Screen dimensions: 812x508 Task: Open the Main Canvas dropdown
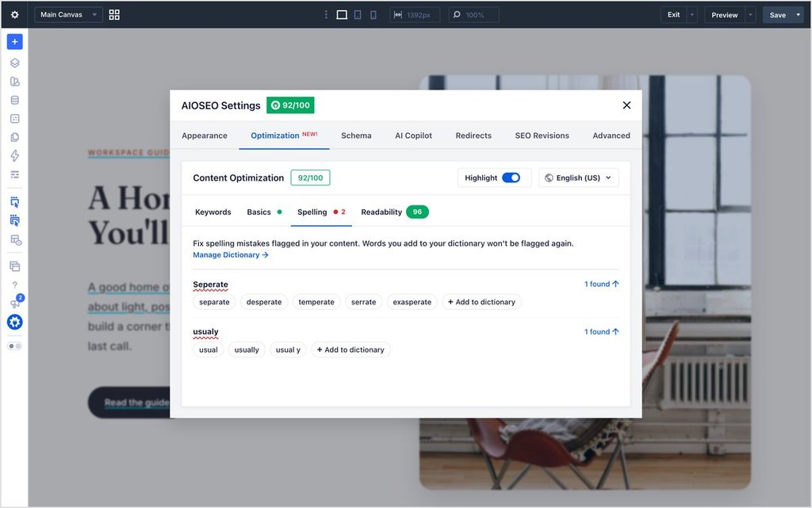(68, 14)
